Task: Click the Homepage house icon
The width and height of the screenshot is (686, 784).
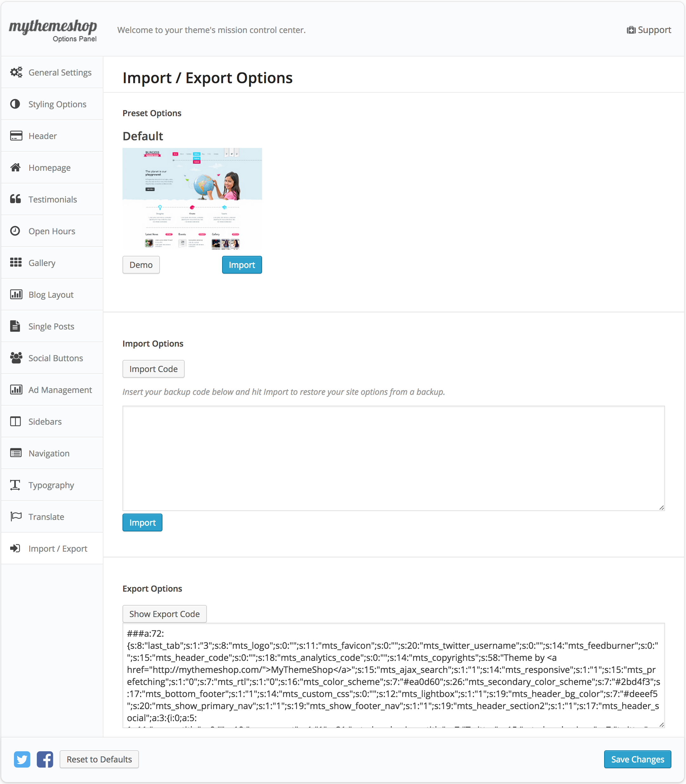Action: tap(16, 167)
